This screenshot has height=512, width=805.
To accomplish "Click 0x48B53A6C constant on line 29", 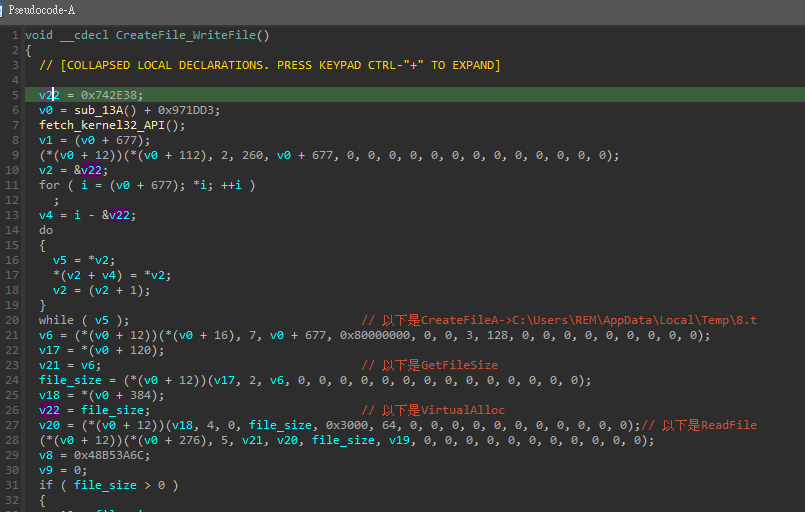I will tap(109, 455).
